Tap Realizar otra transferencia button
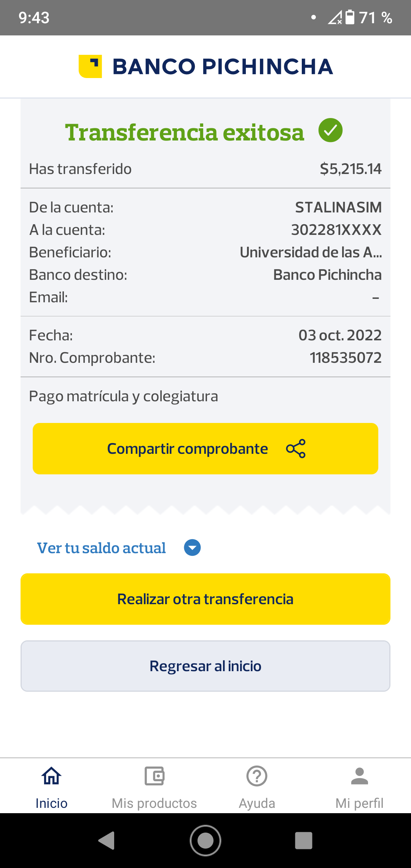The width and height of the screenshot is (411, 868). [x=205, y=599]
